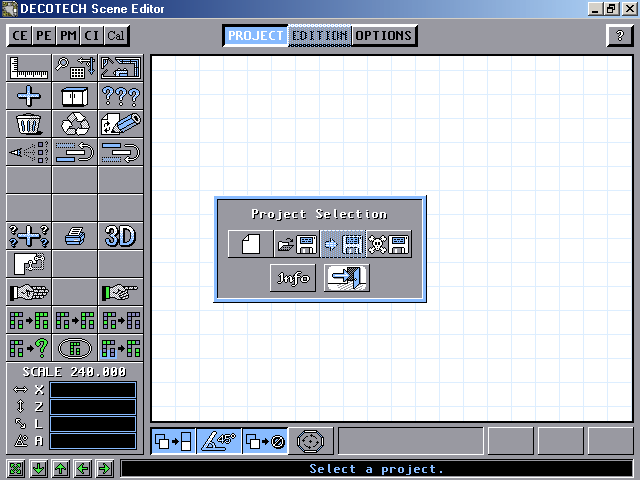Close the DECOTECH Scene Editor window
The height and width of the screenshot is (480, 640).
tap(629, 9)
